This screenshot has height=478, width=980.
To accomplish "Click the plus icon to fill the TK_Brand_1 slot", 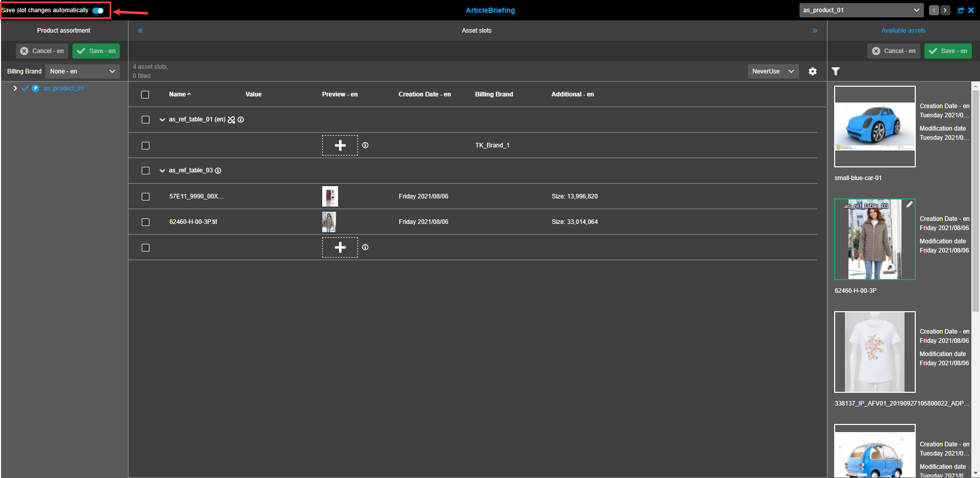I will pyautogui.click(x=340, y=145).
